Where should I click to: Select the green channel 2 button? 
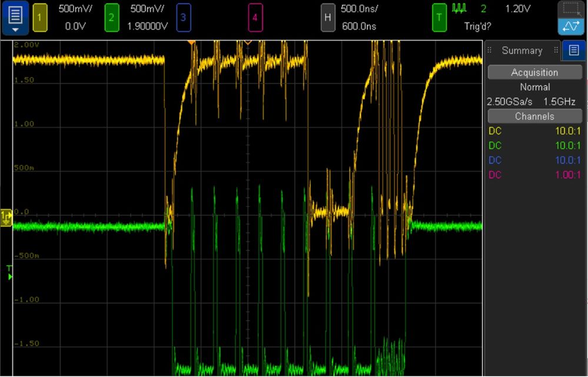(111, 18)
